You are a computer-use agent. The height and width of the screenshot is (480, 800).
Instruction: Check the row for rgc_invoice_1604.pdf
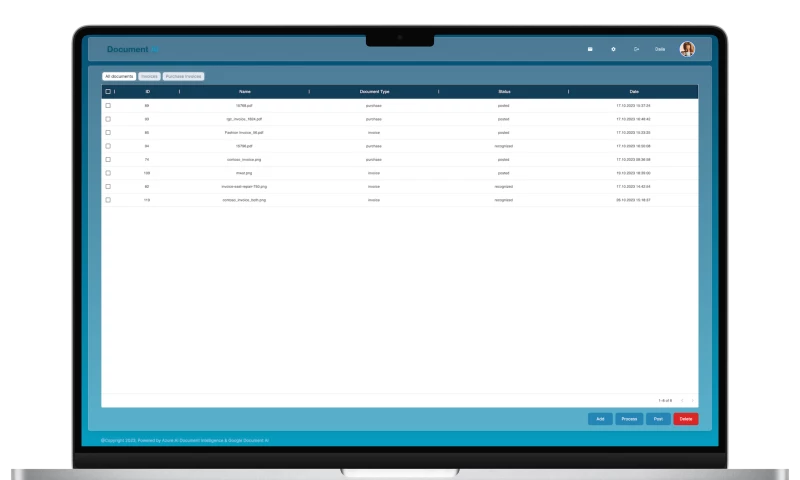108,119
